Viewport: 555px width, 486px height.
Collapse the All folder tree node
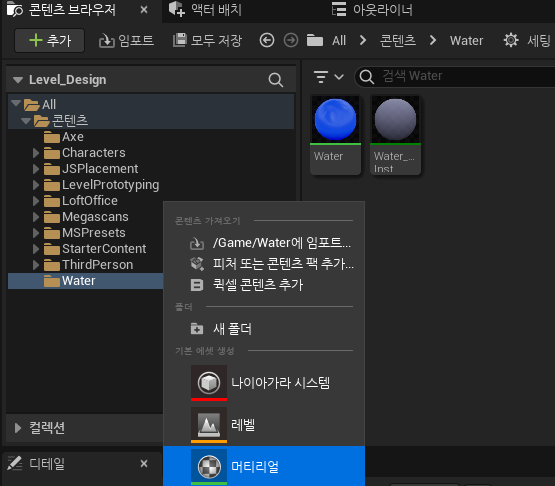(x=16, y=103)
